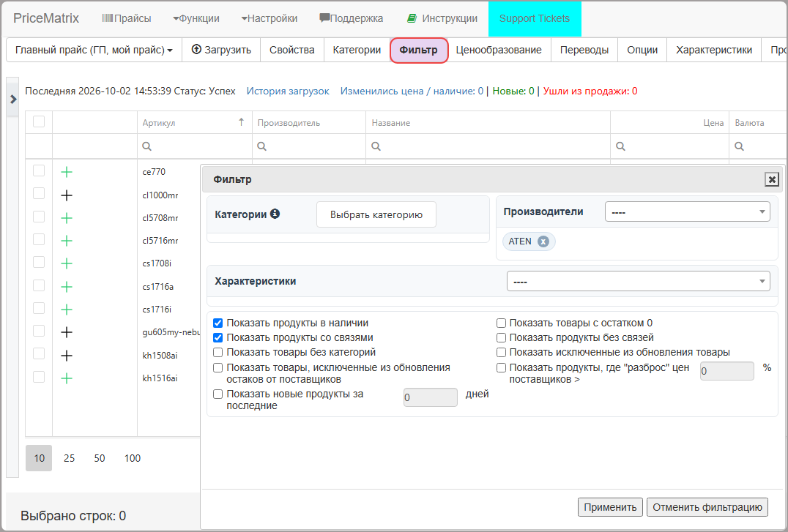Open the Свойства tab
Viewport: 788px width, 532px height.
click(292, 50)
